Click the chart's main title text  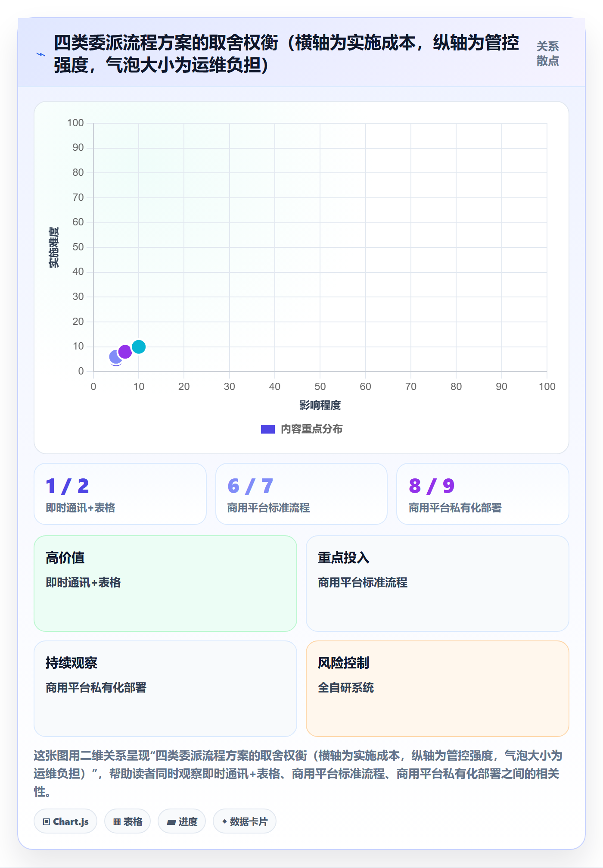click(286, 54)
